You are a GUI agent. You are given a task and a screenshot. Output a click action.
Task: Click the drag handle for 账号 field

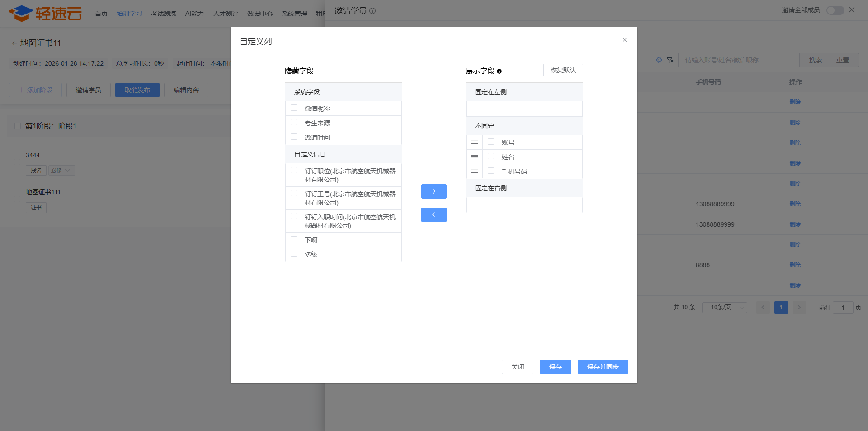474,142
